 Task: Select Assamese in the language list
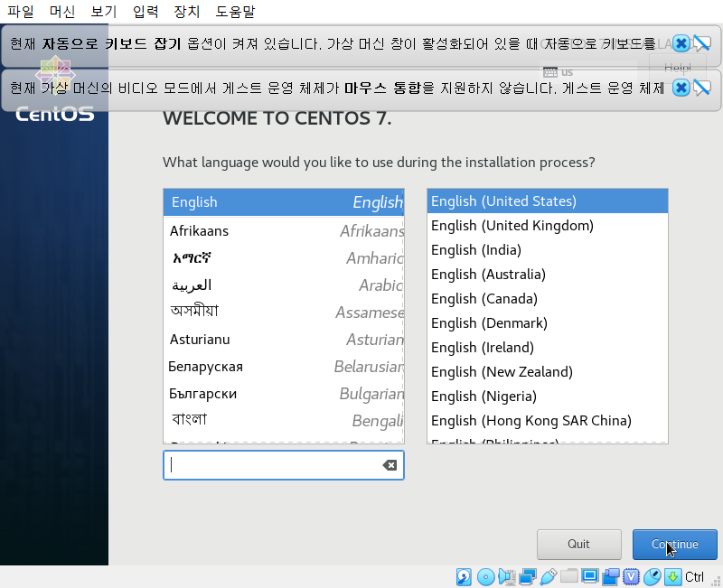pyautogui.click(x=284, y=312)
